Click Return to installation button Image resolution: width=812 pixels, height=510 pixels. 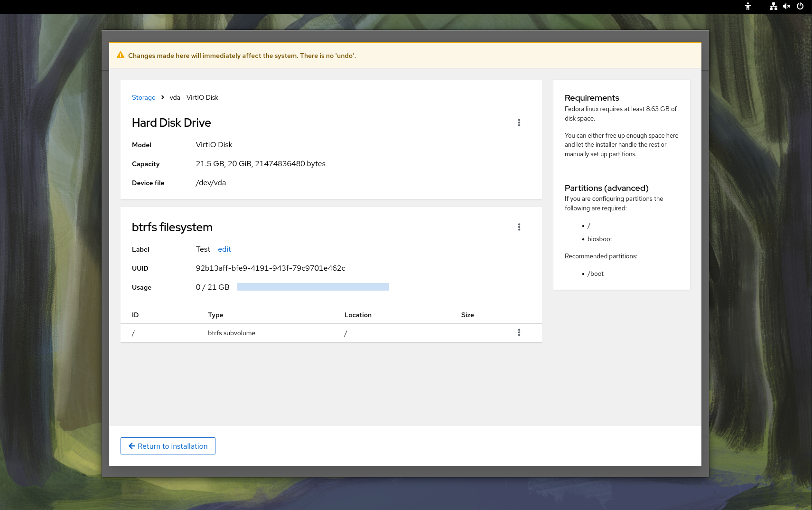tap(168, 446)
